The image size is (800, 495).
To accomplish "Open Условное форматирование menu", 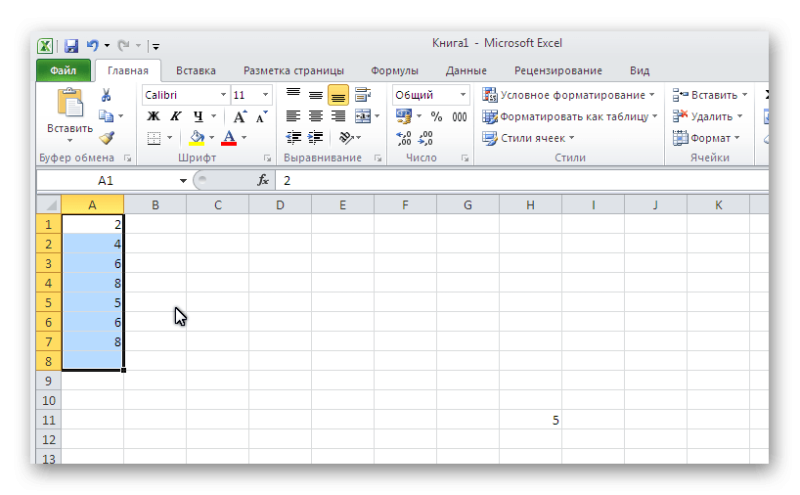I will 568,95.
